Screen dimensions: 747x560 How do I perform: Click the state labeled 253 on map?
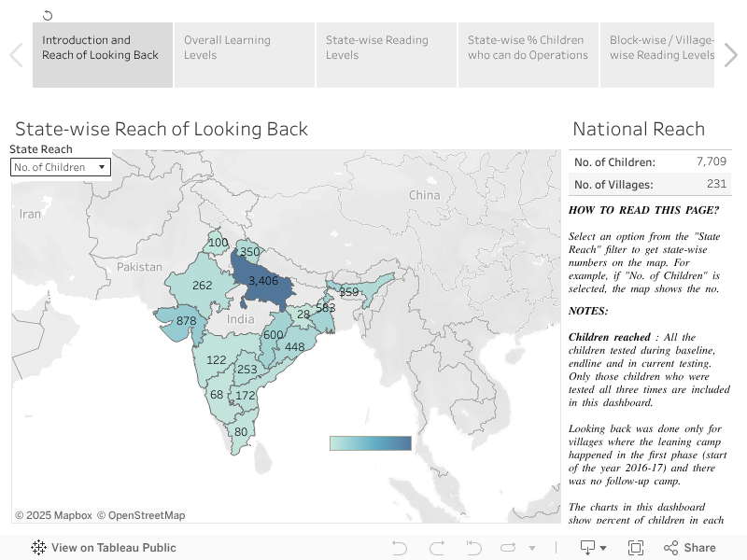(247, 369)
